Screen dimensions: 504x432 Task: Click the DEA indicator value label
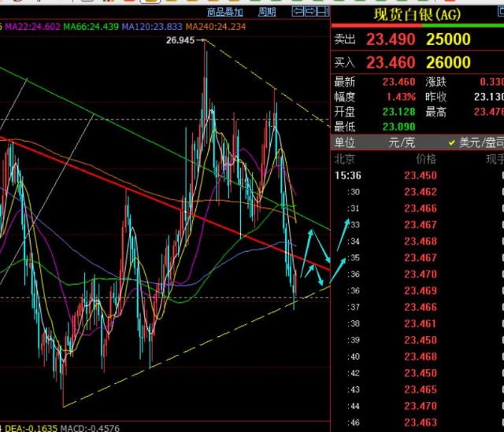[x=31, y=427]
